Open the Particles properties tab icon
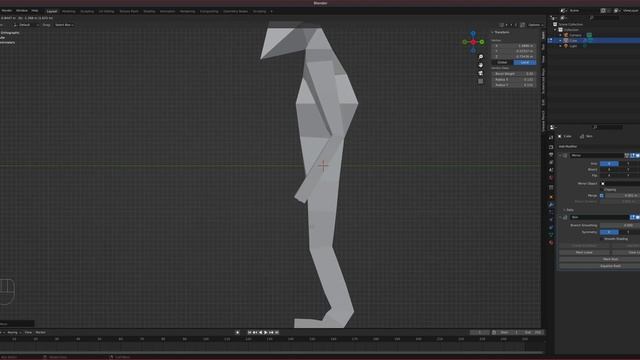The height and width of the screenshot is (360, 640). point(551,212)
